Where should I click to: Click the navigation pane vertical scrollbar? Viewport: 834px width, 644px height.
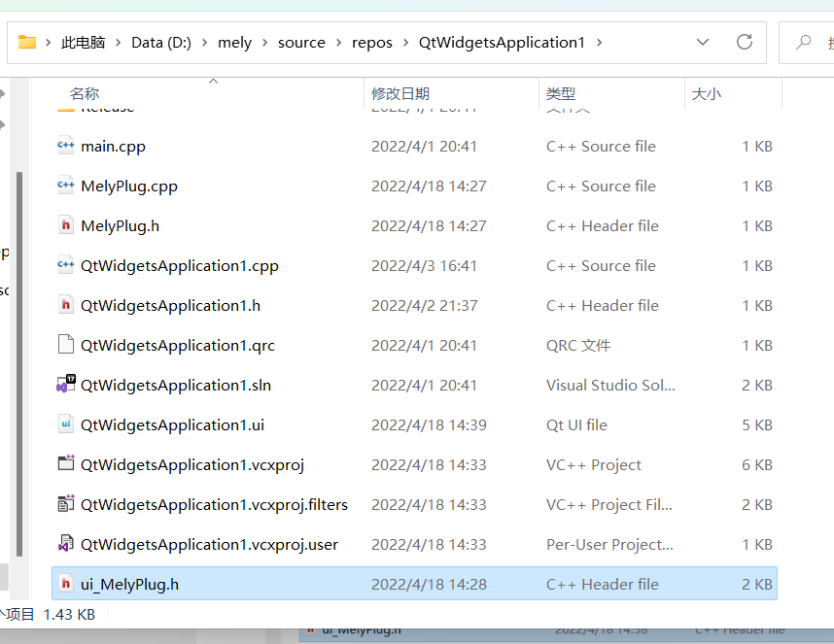click(19, 364)
